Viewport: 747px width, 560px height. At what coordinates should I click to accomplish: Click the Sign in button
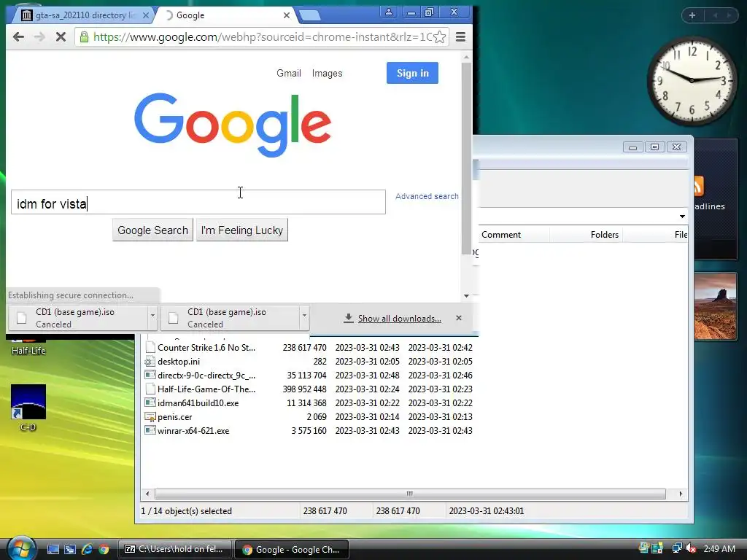coord(413,73)
